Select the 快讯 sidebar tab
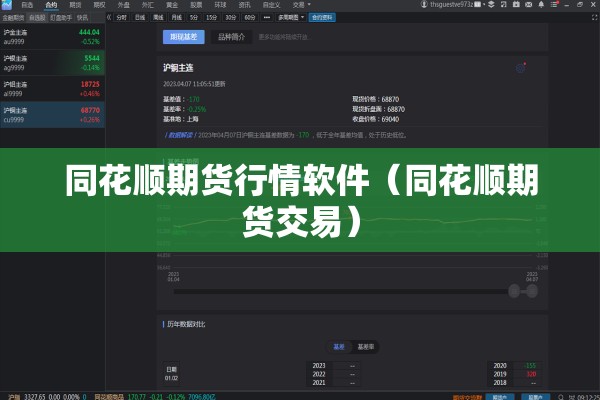 [x=83, y=18]
